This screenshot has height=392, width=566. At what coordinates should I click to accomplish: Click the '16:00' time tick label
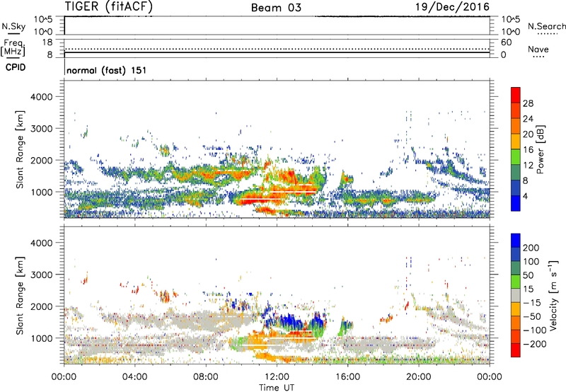click(347, 377)
